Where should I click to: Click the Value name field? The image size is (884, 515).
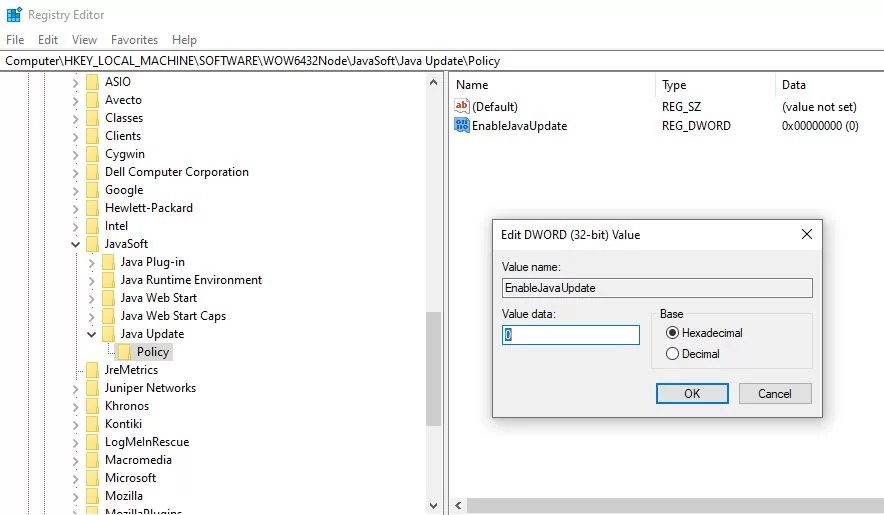pyautogui.click(x=657, y=288)
